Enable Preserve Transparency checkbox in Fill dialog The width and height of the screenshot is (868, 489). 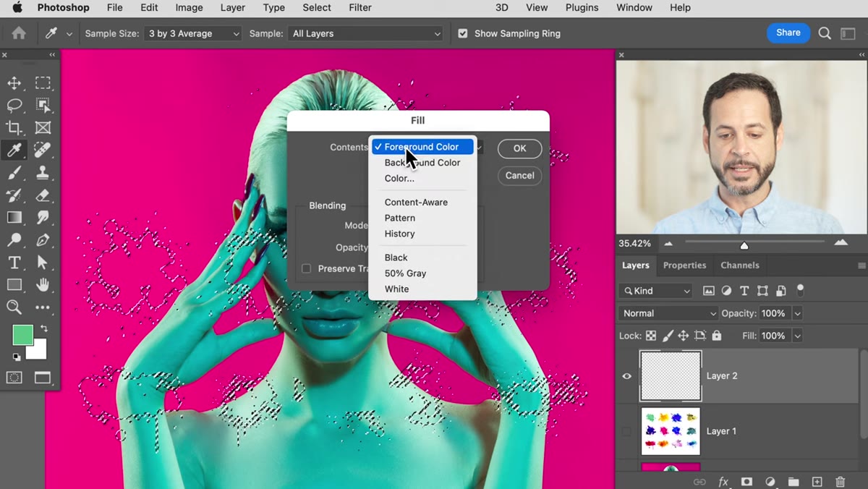click(306, 268)
